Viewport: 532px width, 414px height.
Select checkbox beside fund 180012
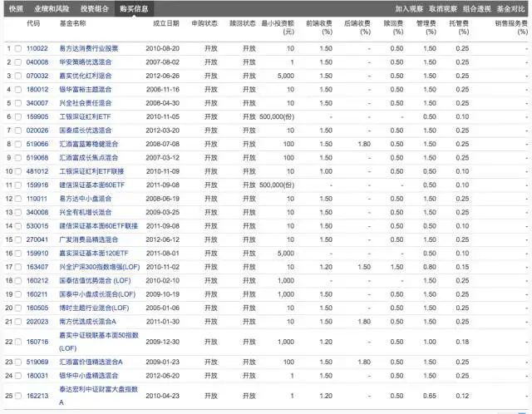tap(18, 90)
